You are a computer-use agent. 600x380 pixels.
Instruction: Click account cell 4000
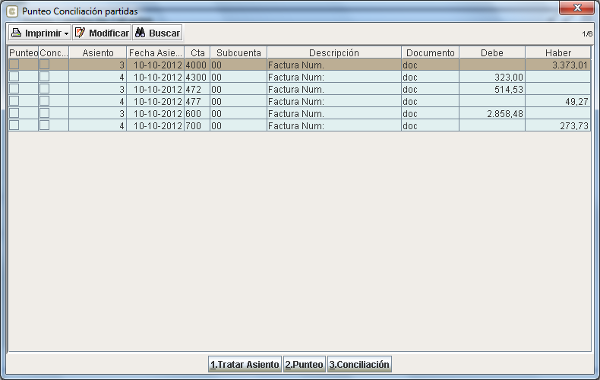[196, 65]
